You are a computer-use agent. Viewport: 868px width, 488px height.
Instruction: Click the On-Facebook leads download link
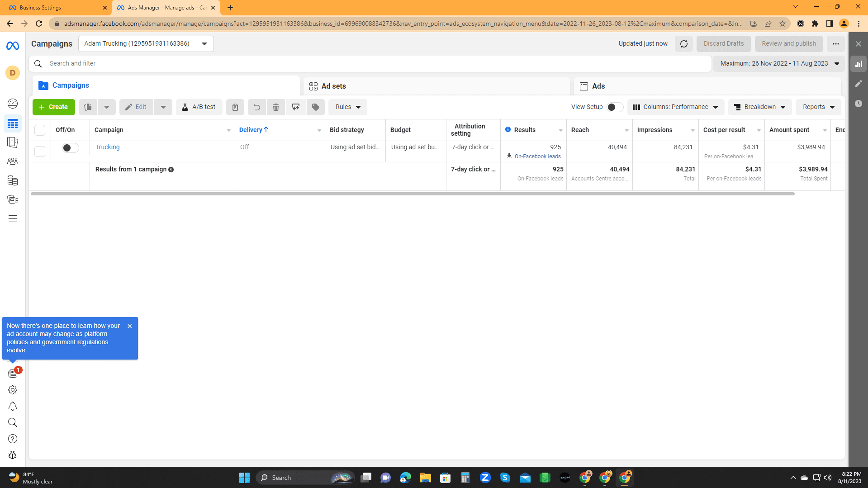[x=534, y=156]
